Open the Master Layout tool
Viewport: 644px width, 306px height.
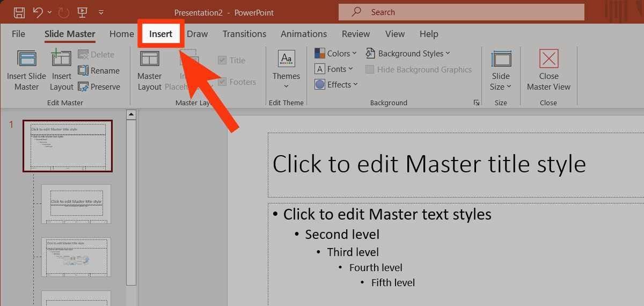149,60
